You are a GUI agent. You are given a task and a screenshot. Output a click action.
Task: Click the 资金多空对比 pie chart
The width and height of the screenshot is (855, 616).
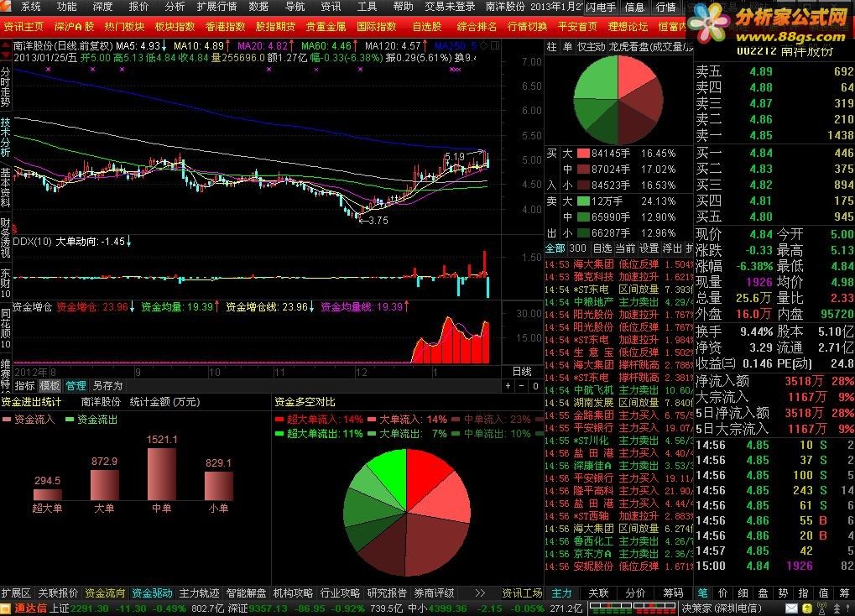coord(407,512)
